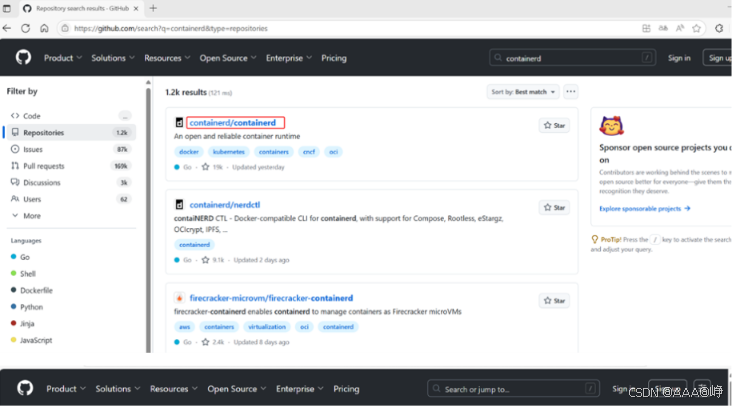Click the kubernetes topic tag
The image size is (733, 406).
coord(229,152)
